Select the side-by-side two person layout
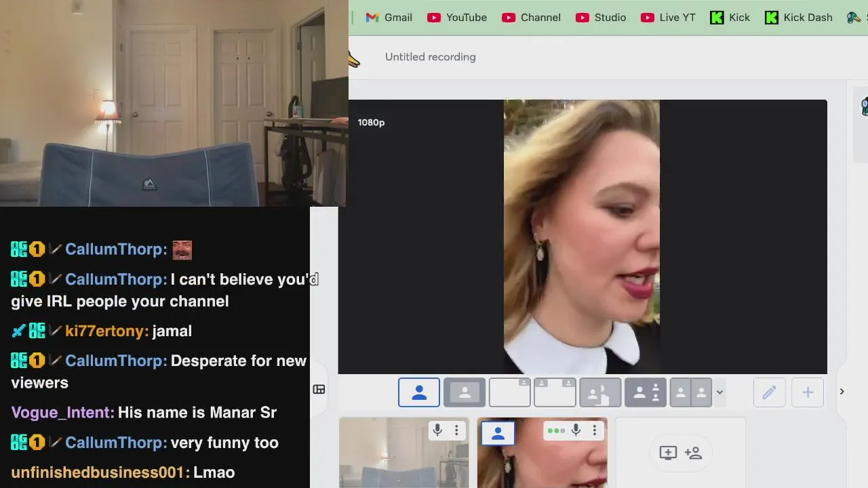This screenshot has width=868, height=488. 690,392
